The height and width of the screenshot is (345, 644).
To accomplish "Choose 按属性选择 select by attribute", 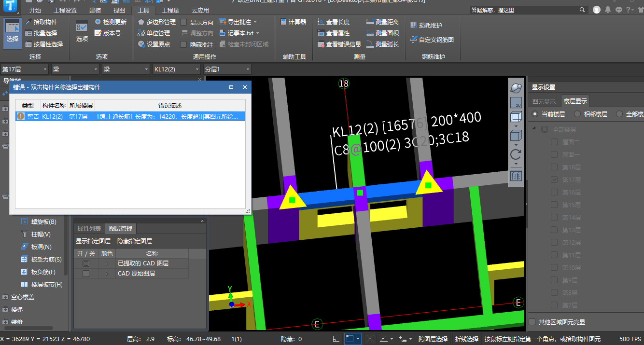I will [44, 44].
